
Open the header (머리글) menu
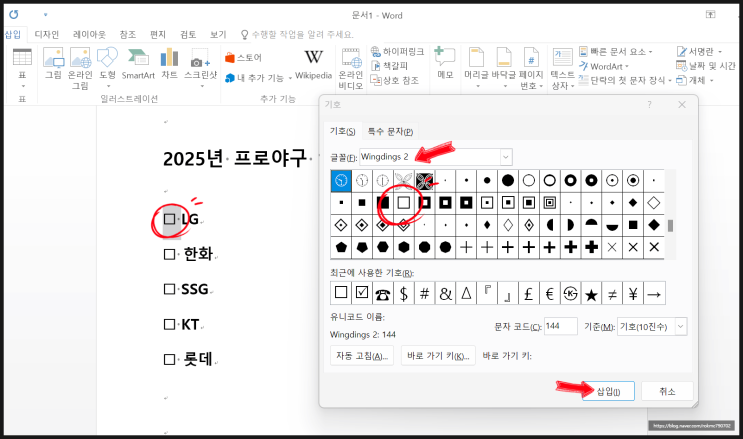(x=476, y=67)
